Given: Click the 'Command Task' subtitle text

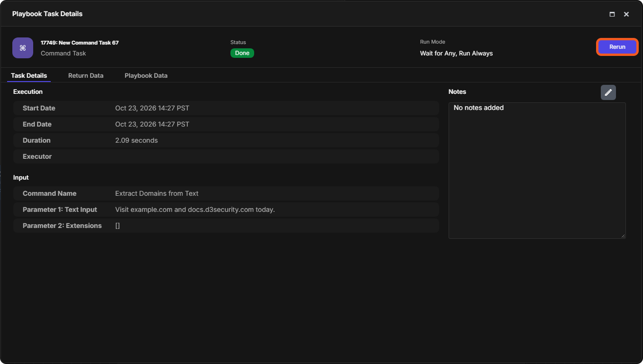Looking at the screenshot, I should [64, 53].
